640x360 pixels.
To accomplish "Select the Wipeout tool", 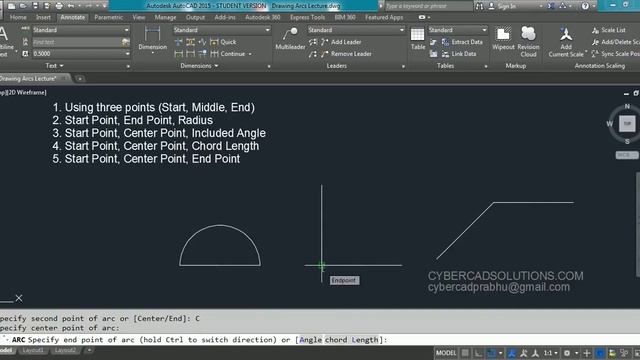I will (x=503, y=38).
